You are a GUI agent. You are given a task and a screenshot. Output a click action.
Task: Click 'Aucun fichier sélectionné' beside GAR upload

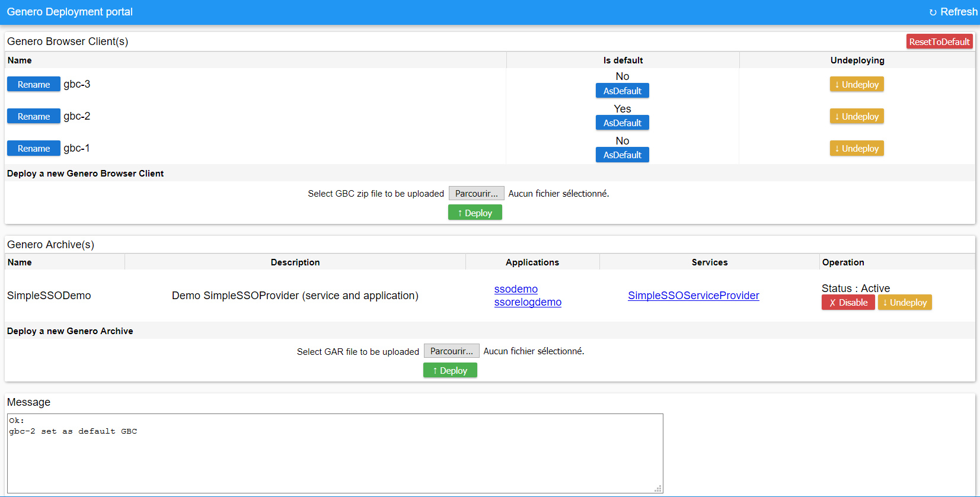point(534,351)
